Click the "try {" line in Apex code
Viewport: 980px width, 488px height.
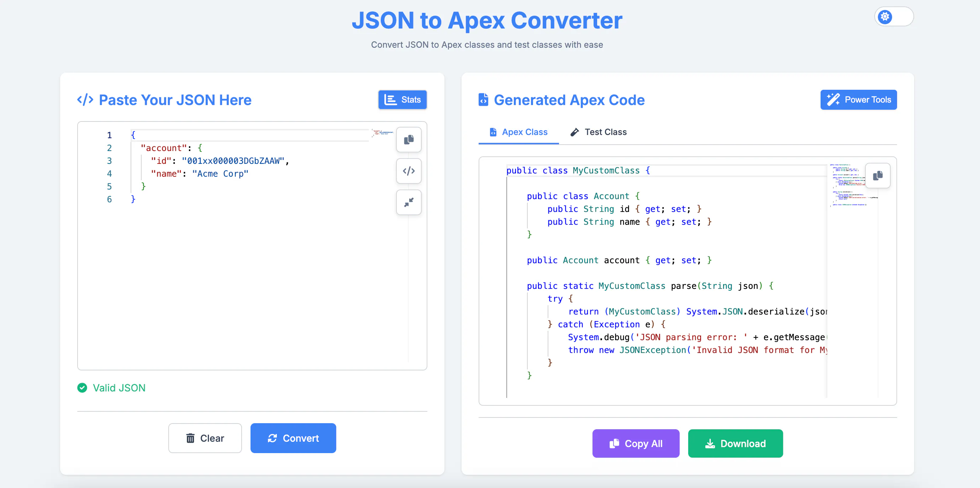[560, 298]
